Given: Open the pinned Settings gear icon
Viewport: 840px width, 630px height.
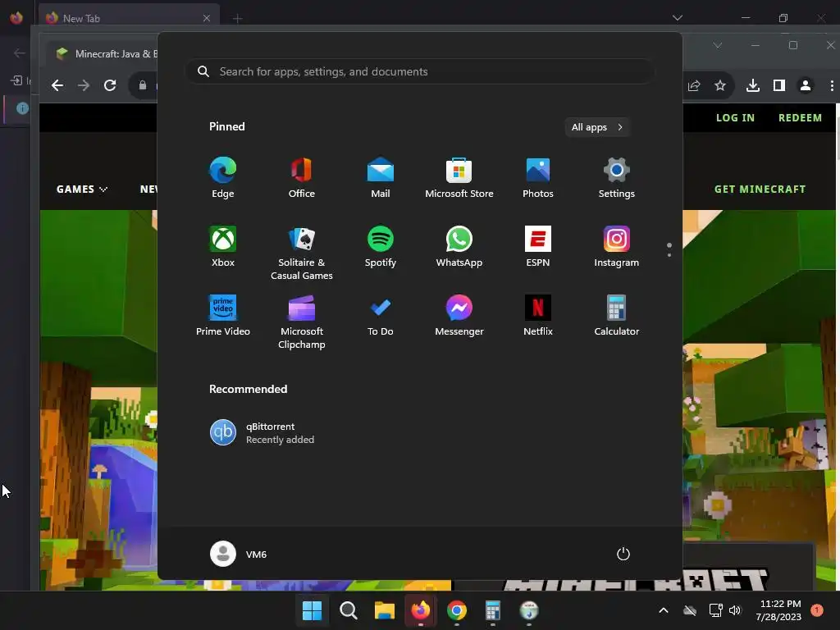Looking at the screenshot, I should [x=617, y=177].
